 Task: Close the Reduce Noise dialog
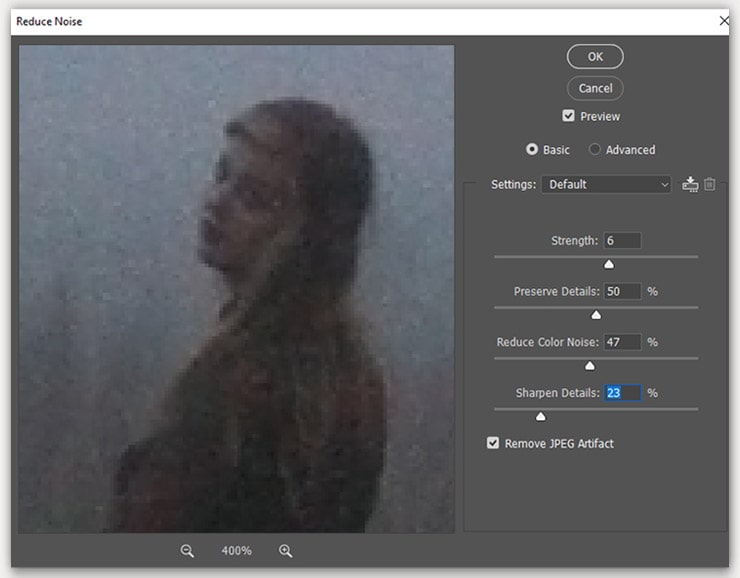click(x=724, y=21)
